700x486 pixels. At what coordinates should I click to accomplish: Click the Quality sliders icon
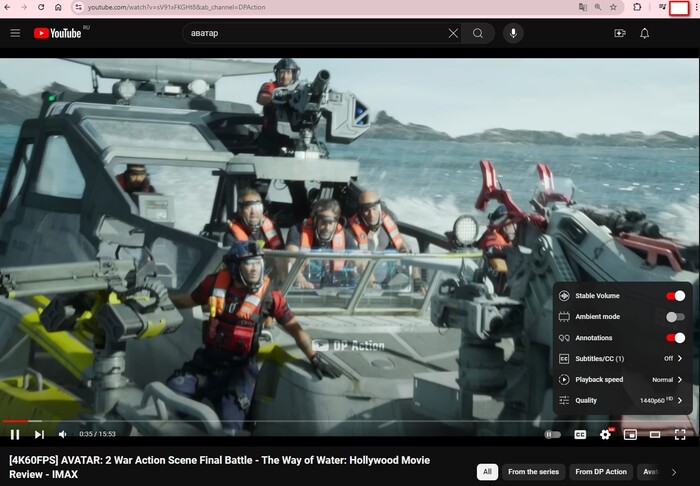point(564,400)
